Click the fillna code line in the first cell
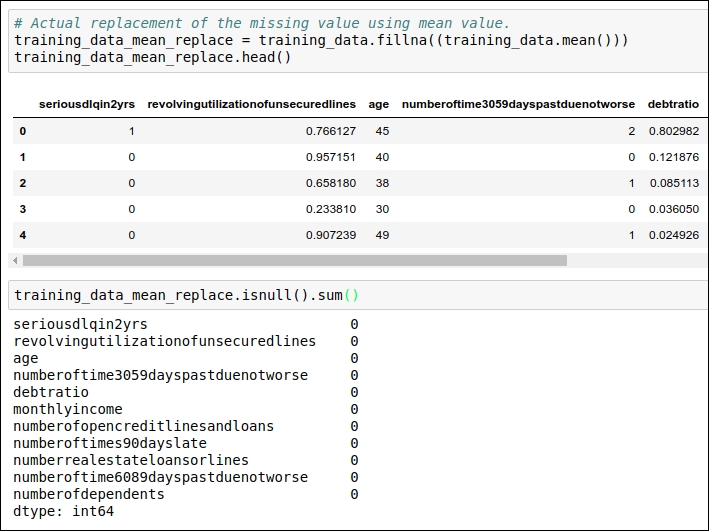The height and width of the screenshot is (531, 709). [321, 40]
